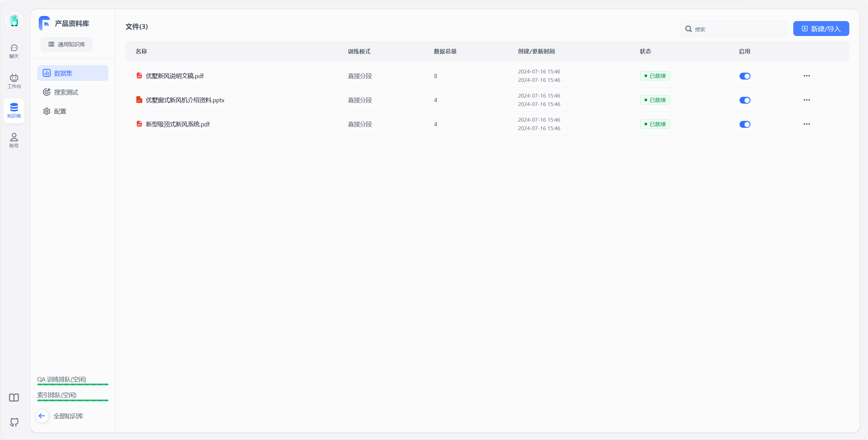The image size is (868, 440).
Task: Open the file 优墅窗式新风机介绍资料.pptx
Action: point(185,100)
